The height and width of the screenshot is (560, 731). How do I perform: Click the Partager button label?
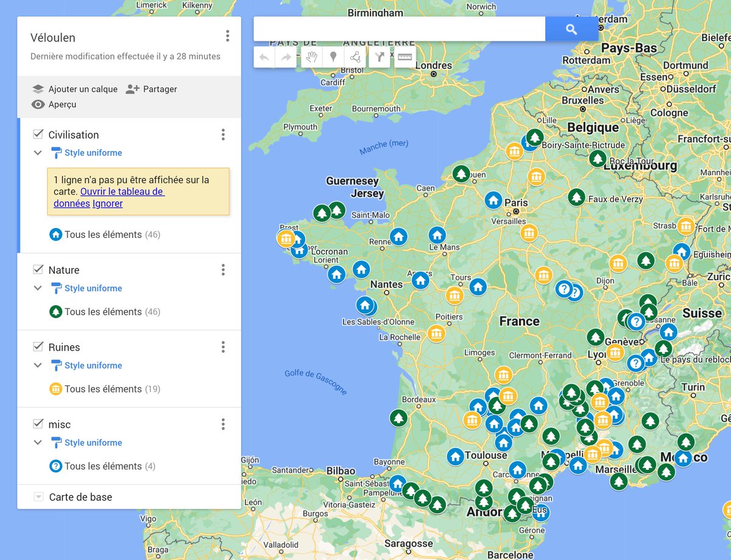click(160, 89)
